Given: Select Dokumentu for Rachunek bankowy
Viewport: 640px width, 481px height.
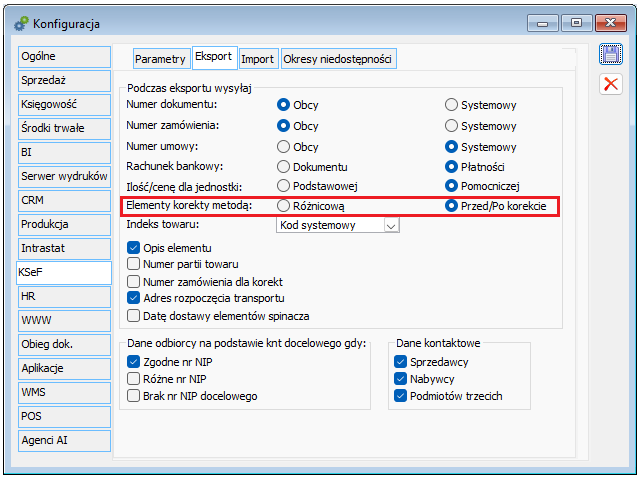Looking at the screenshot, I should [x=283, y=167].
